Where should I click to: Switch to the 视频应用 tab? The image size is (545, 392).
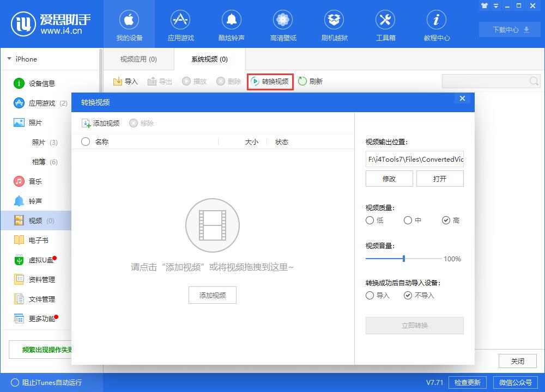click(138, 59)
